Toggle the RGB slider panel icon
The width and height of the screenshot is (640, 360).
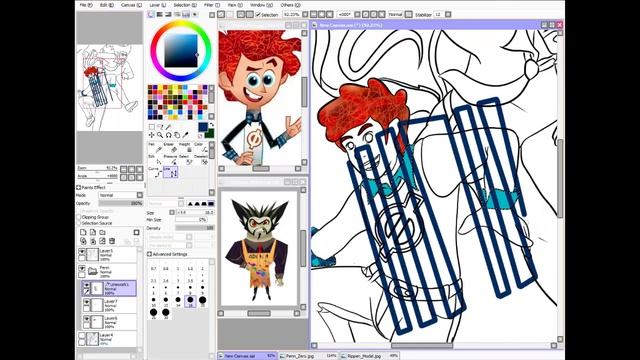160,14
